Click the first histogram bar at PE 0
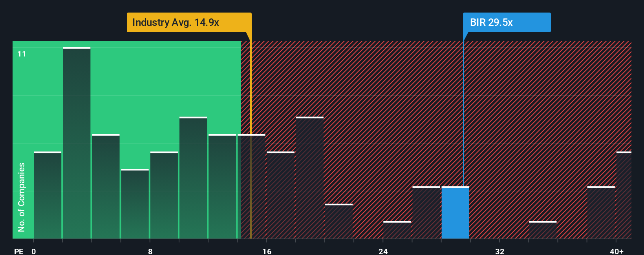Viewport: 644px width, 255px height. pyautogui.click(x=48, y=195)
